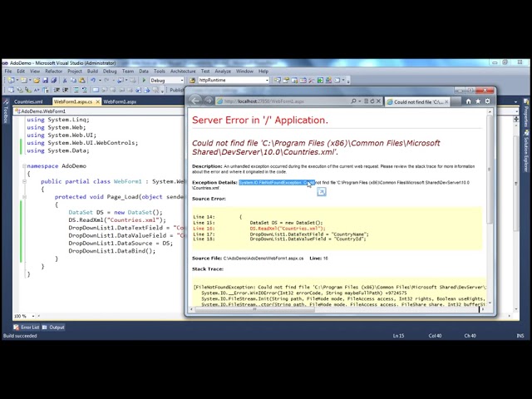Click the Toolbox tab in left sidebar
The width and height of the screenshot is (532, 399).
(6, 112)
